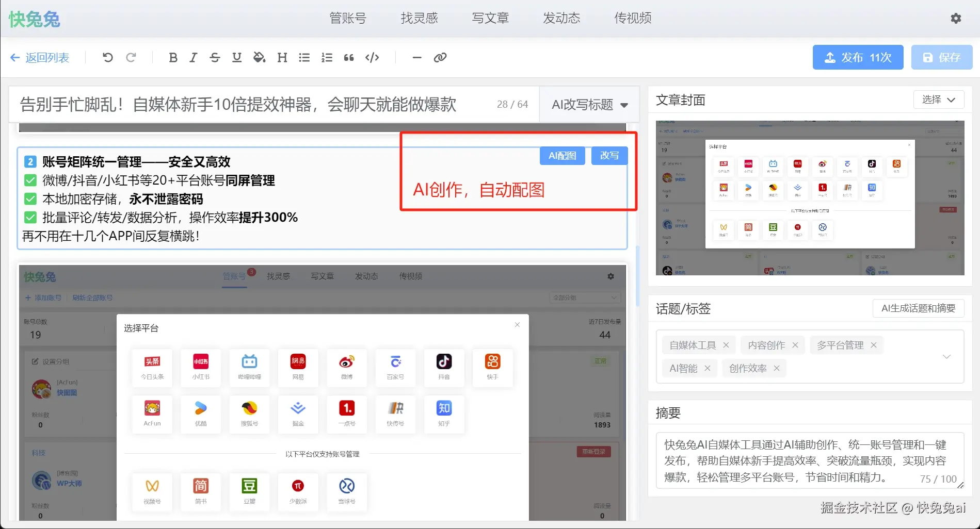Select the AcFun platform icon

click(x=152, y=414)
